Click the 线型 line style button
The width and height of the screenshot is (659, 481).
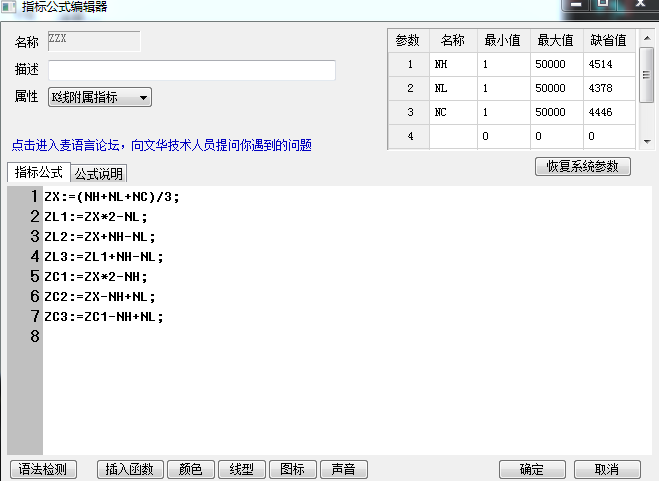pos(241,469)
